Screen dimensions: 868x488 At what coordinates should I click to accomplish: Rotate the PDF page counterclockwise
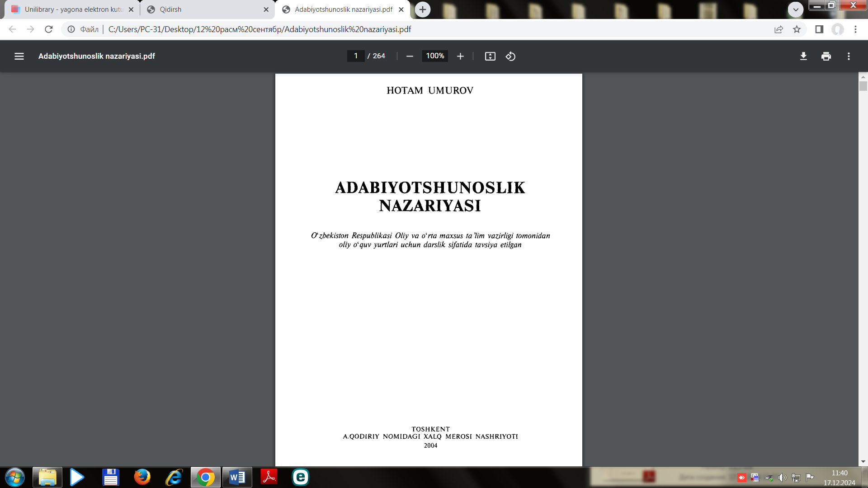[x=510, y=56]
